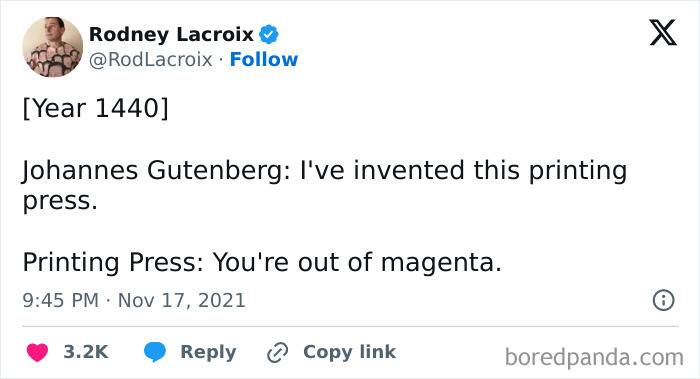
Task: Open the 9:45 PM Nov 17, 2021 timestamp
Action: [x=134, y=300]
